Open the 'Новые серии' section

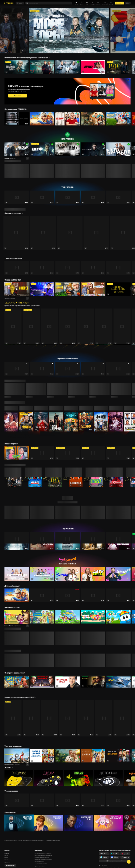11,444
